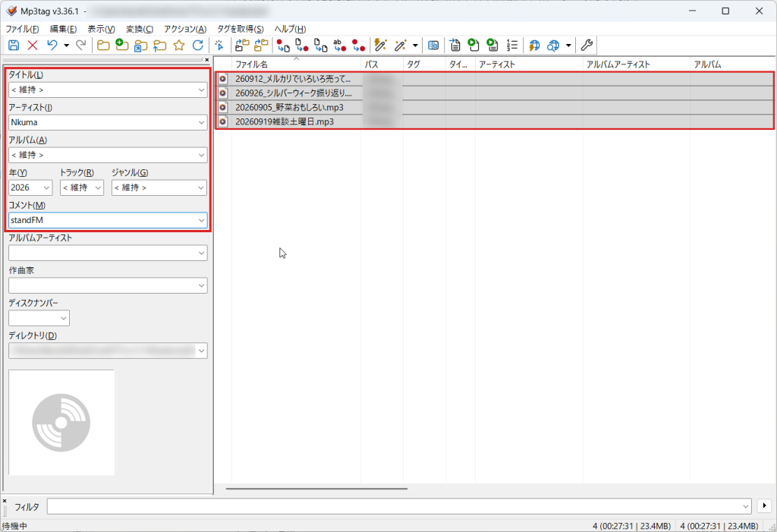Open the 変換 menu

(x=140, y=29)
